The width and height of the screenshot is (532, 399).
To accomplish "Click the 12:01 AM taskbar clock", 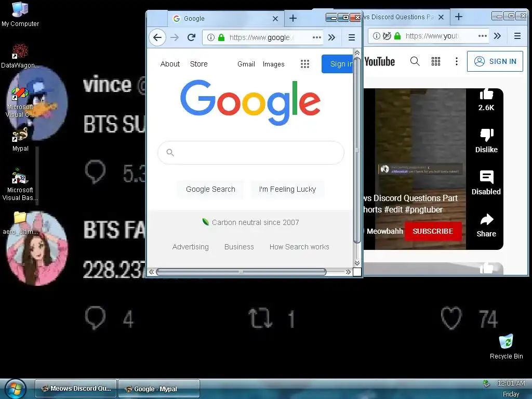I will 511,383.
